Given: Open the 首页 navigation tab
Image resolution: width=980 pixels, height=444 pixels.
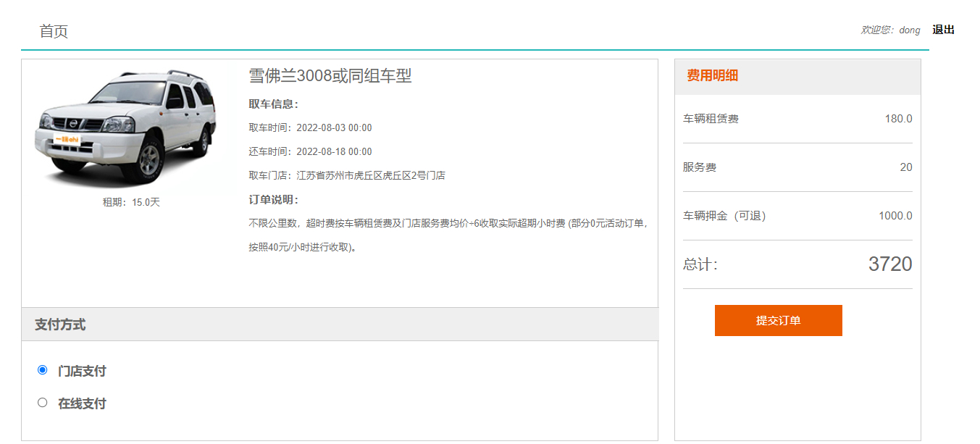Looking at the screenshot, I should [54, 32].
